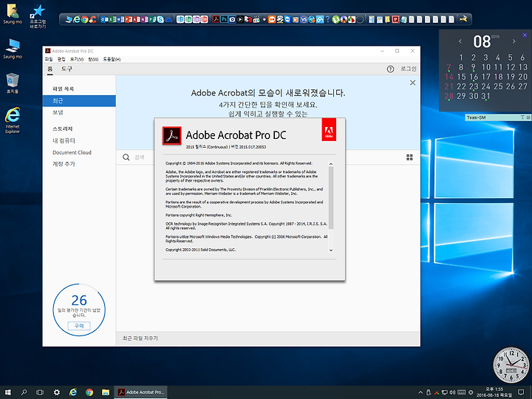Click the Adobe red logo in About dialog
The image size is (532, 399).
(x=329, y=129)
